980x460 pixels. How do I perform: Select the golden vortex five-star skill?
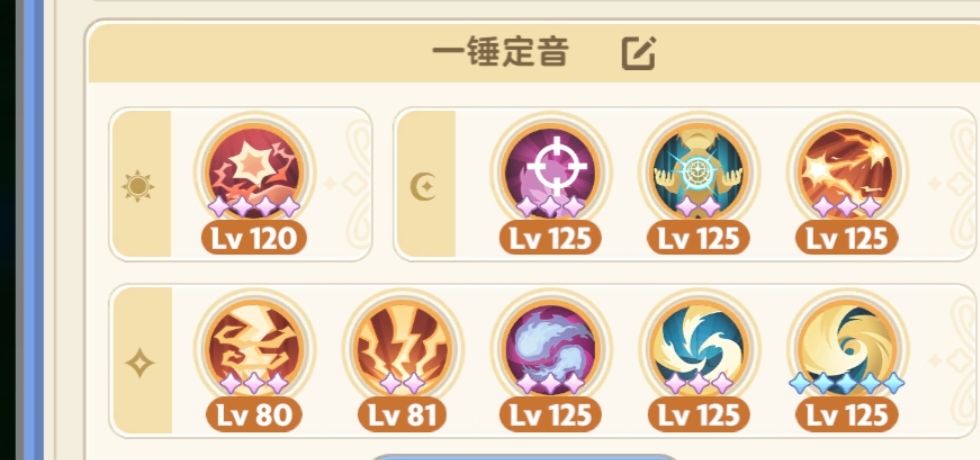846,347
